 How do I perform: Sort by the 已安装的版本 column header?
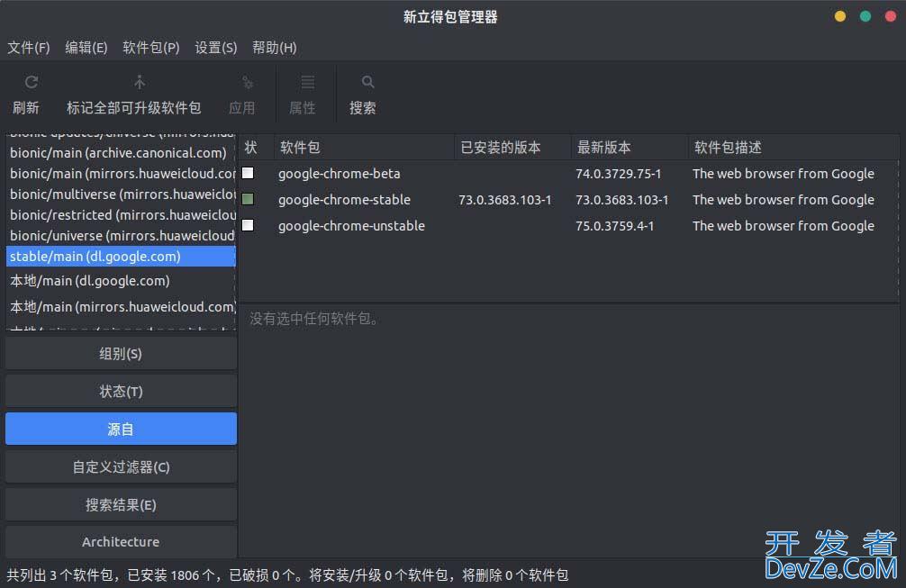click(512, 148)
